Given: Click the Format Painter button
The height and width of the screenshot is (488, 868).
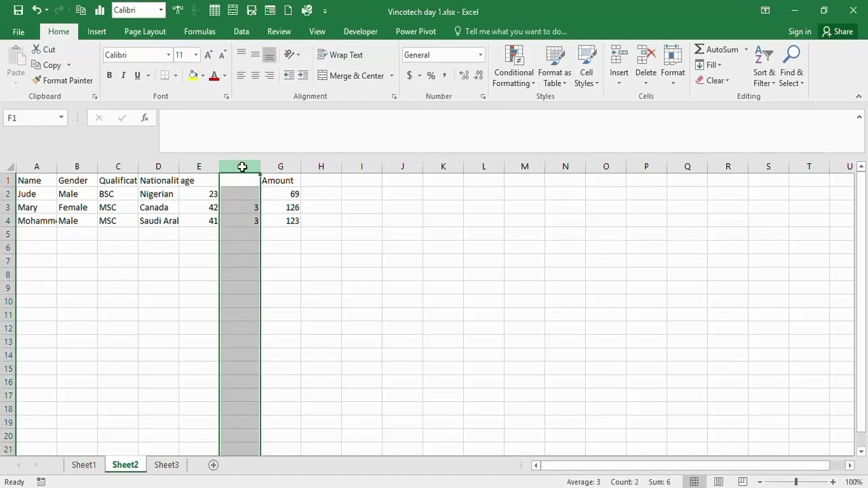Looking at the screenshot, I should pyautogui.click(x=62, y=80).
